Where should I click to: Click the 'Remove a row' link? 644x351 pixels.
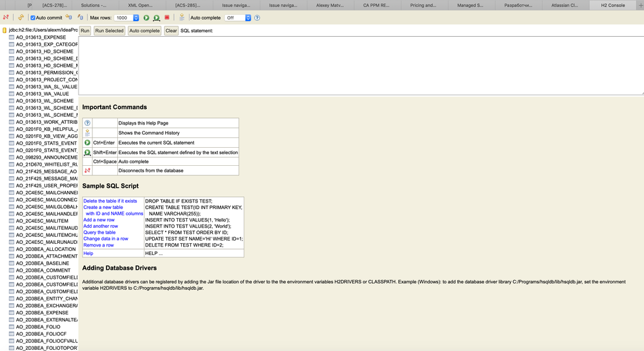[x=99, y=245]
